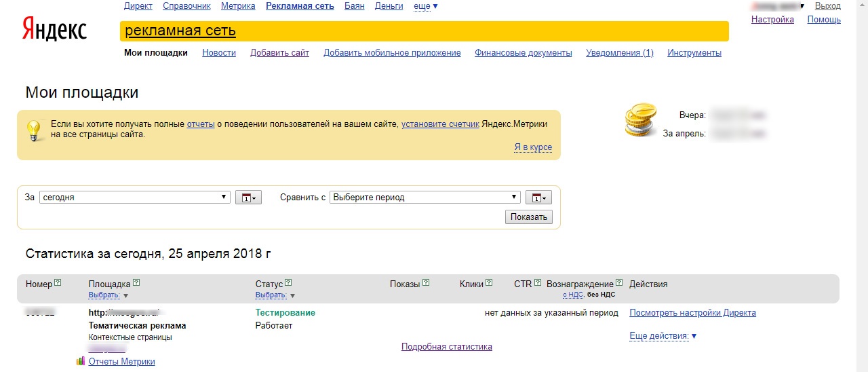Open the Директ service link
The height and width of the screenshot is (372, 868).
tap(138, 6)
